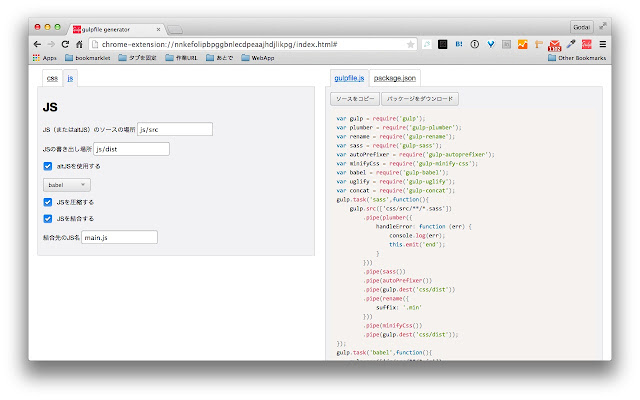Switch to the css tab
This screenshot has height=400, width=640.
point(52,78)
